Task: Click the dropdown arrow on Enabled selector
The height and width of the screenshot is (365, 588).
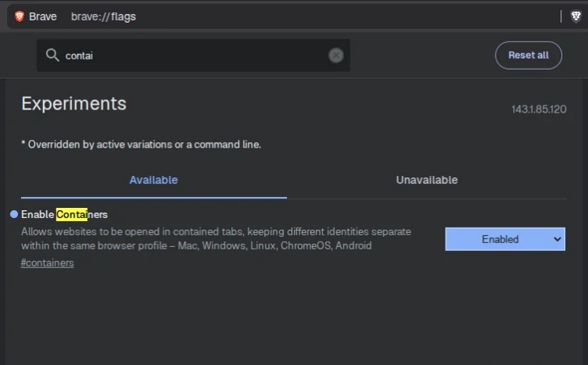Action: 558,239
